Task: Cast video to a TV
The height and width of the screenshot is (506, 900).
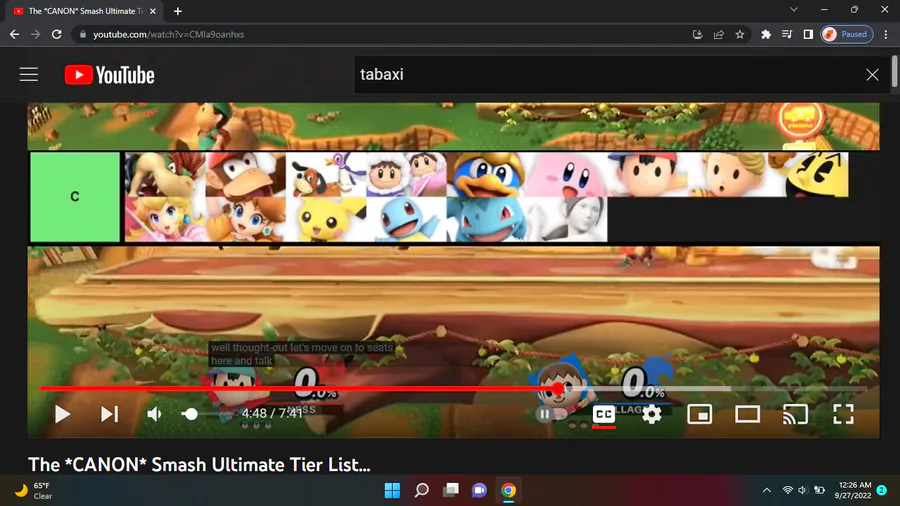Action: coord(795,414)
